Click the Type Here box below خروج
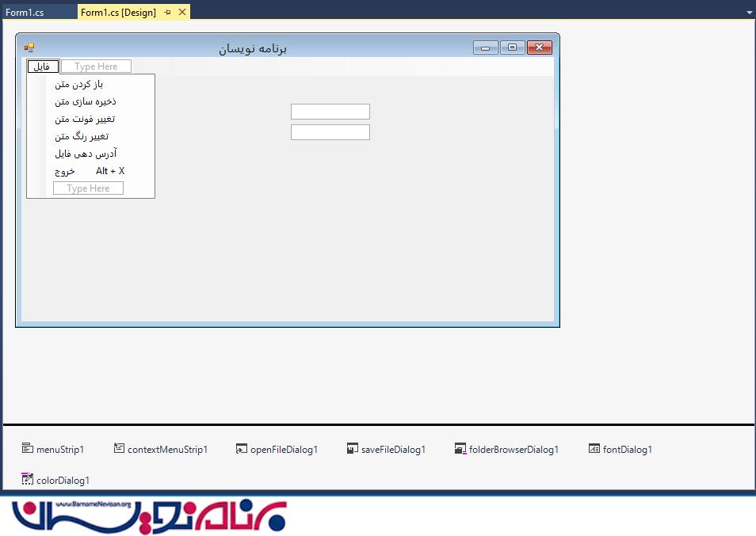Viewport: 756px width, 536px height. [88, 188]
